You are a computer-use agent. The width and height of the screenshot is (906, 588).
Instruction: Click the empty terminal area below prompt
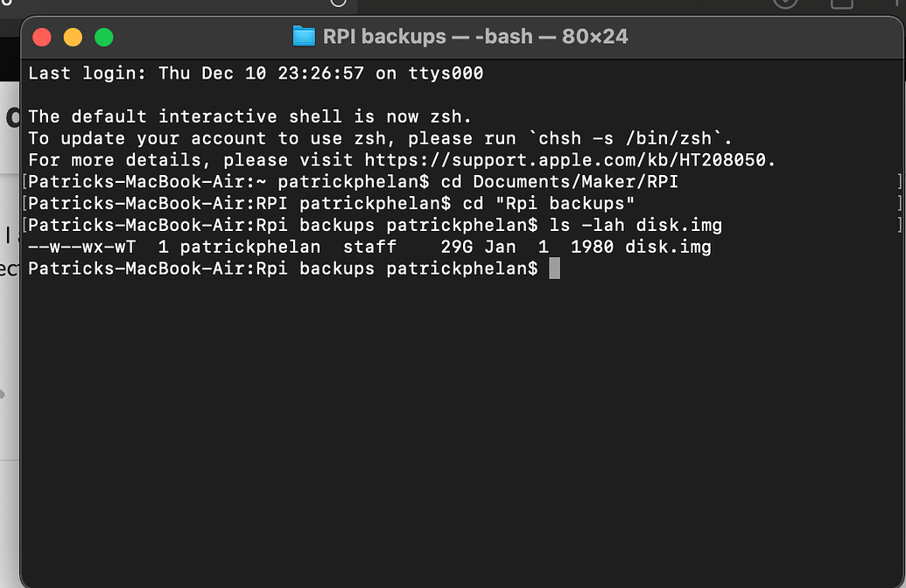pos(438,420)
